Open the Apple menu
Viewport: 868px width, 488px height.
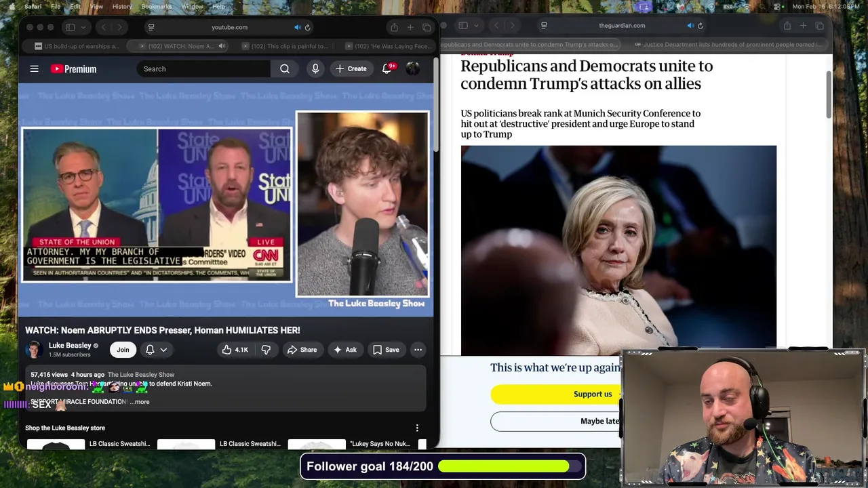[x=12, y=6]
